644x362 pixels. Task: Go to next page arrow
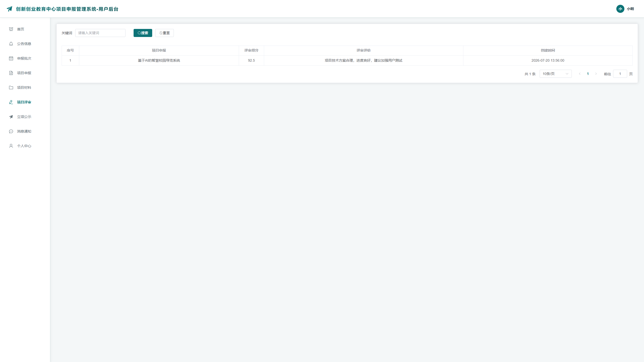pos(596,74)
